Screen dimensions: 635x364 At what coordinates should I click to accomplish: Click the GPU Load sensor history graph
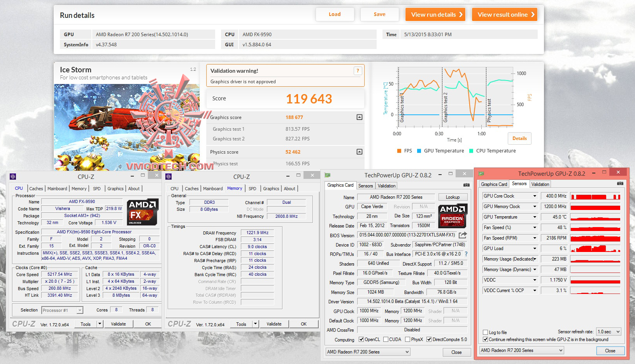point(595,248)
